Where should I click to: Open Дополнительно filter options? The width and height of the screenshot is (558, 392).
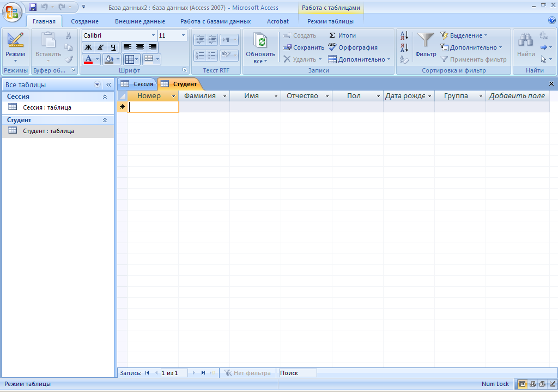click(471, 47)
